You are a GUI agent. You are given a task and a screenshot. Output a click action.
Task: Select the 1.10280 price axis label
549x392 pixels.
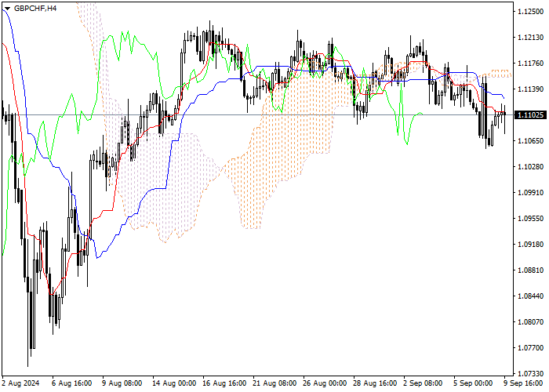pos(530,166)
